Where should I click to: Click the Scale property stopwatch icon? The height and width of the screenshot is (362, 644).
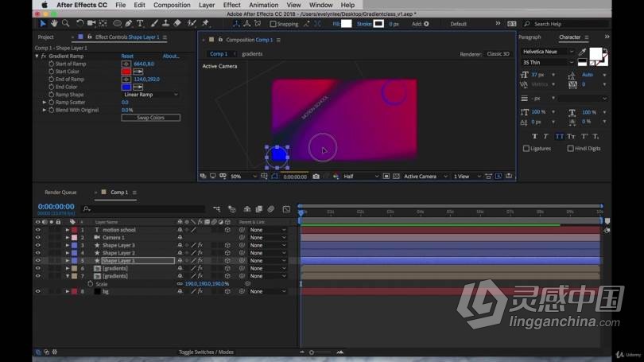[90, 284]
